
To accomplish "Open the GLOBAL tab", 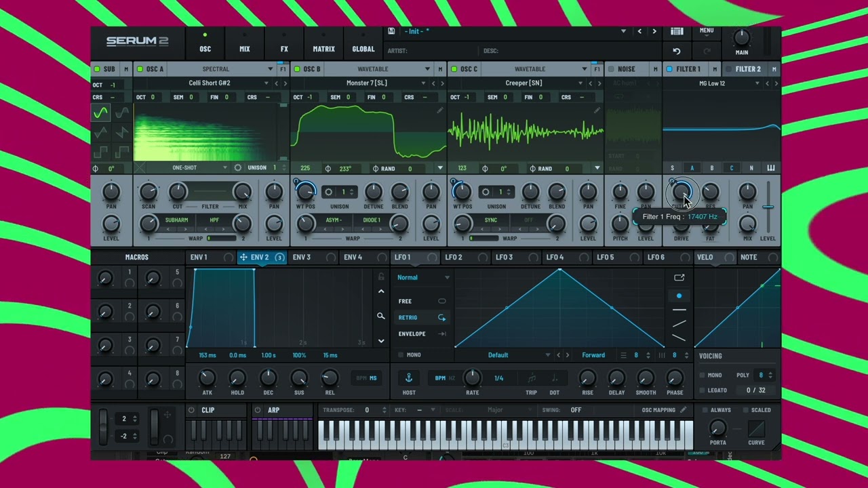I will (x=363, y=44).
